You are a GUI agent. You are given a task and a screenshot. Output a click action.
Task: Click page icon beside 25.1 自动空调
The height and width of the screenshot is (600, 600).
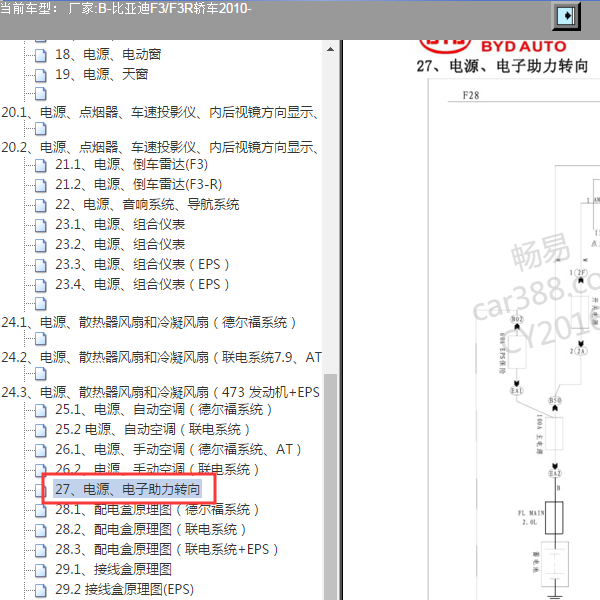pyautogui.click(x=41, y=410)
